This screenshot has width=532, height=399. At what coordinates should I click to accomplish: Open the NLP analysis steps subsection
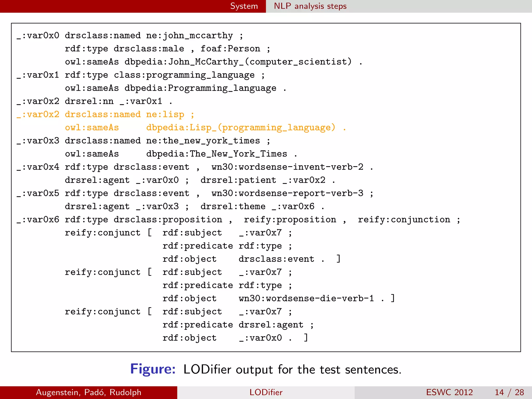310,6
